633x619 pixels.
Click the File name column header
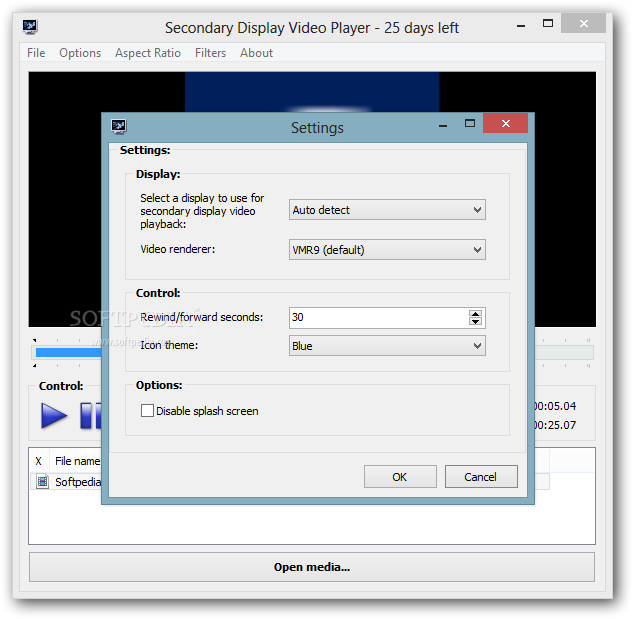point(77,461)
